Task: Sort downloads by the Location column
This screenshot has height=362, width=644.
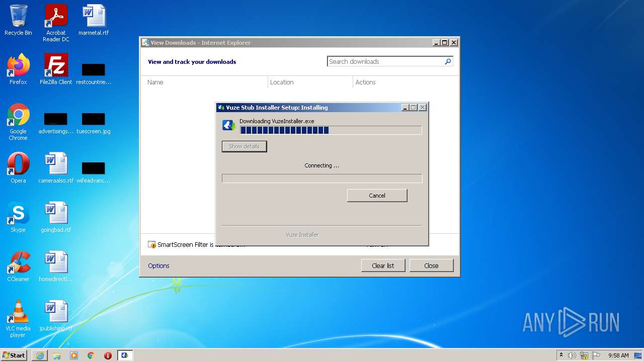Action: tap(310, 82)
